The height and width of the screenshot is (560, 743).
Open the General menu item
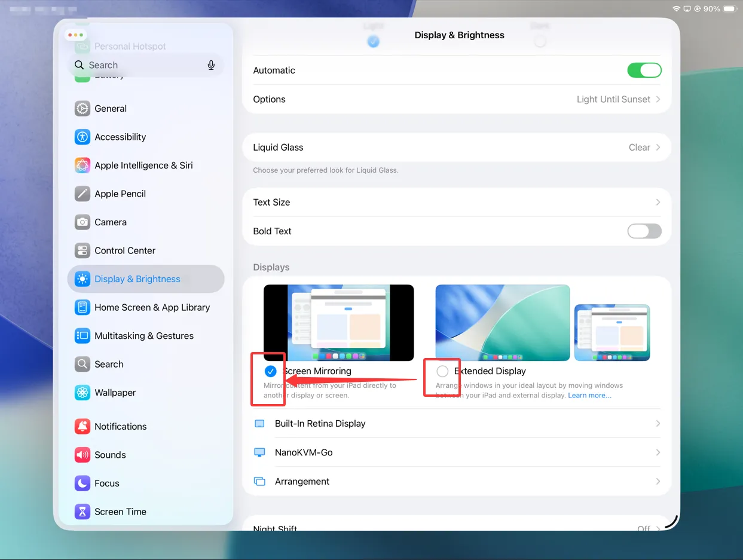(x=111, y=108)
